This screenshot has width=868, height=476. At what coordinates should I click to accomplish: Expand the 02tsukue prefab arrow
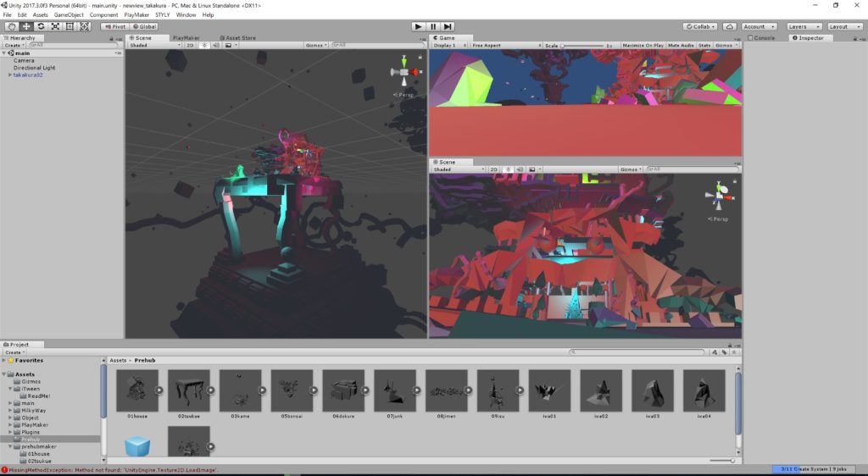(210, 390)
